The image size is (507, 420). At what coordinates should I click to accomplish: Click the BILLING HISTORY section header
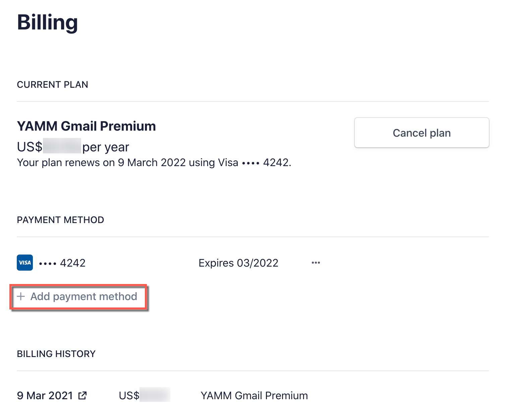click(56, 354)
